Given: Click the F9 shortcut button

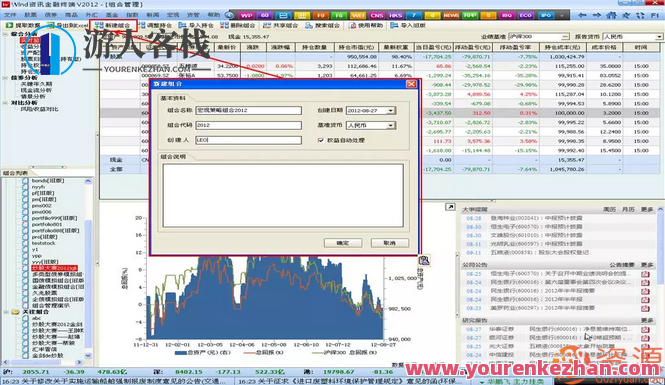Looking at the screenshot, I should pyautogui.click(x=320, y=15).
